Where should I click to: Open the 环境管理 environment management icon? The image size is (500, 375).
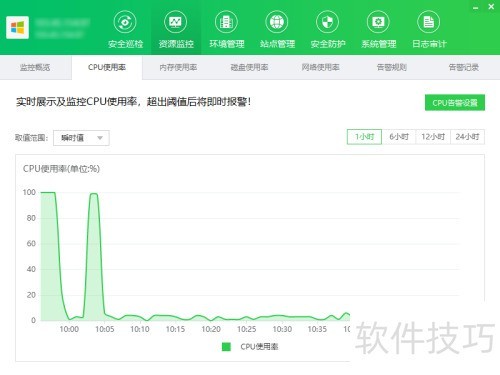point(227,22)
